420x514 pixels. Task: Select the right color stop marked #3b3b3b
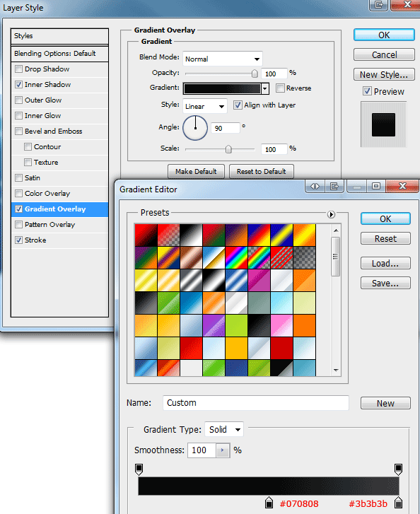(x=398, y=503)
